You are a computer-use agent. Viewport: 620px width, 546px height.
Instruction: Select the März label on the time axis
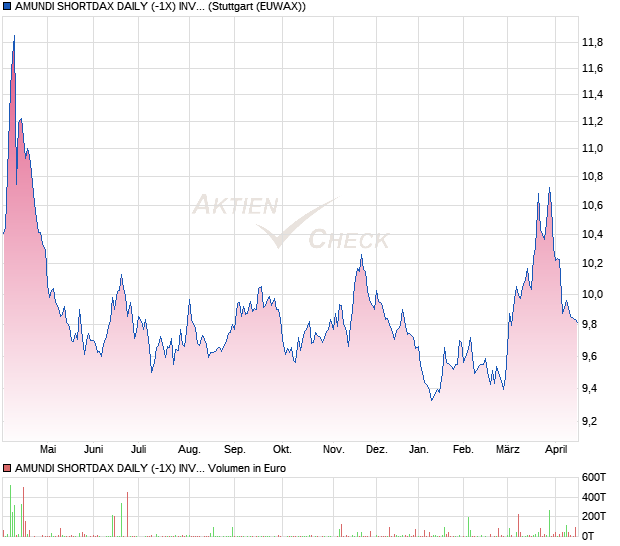[x=509, y=449]
